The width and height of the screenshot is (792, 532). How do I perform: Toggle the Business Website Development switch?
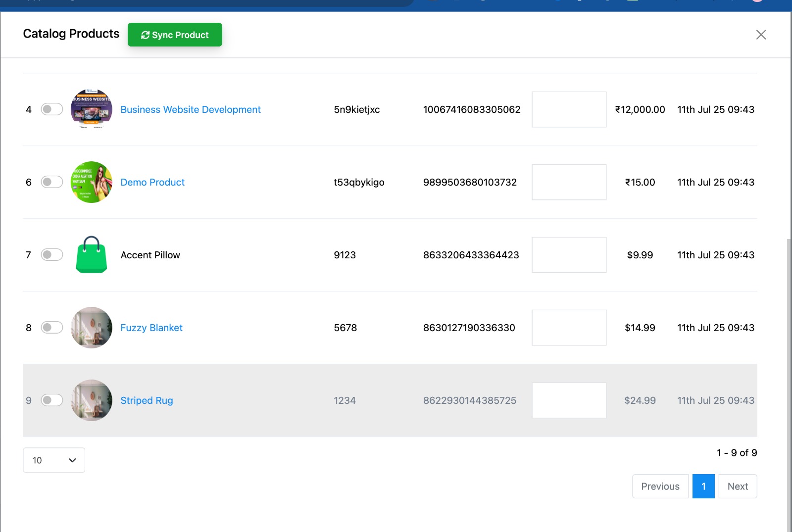point(52,109)
